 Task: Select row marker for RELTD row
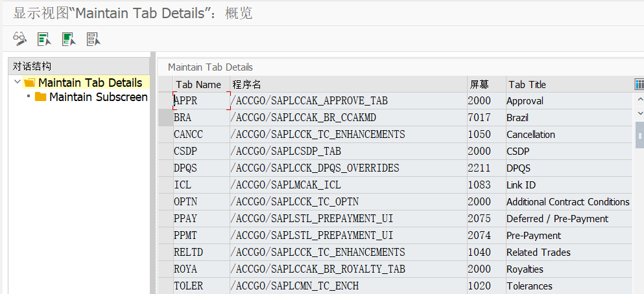166,252
